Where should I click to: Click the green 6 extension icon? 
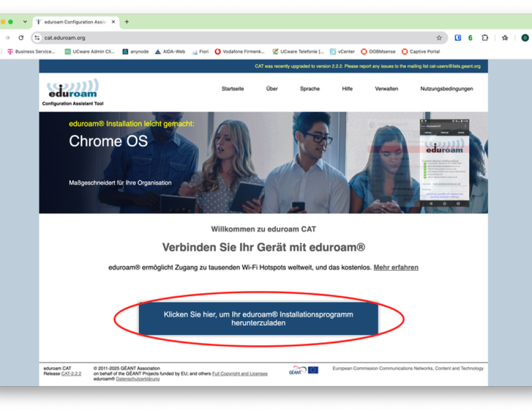(x=471, y=38)
